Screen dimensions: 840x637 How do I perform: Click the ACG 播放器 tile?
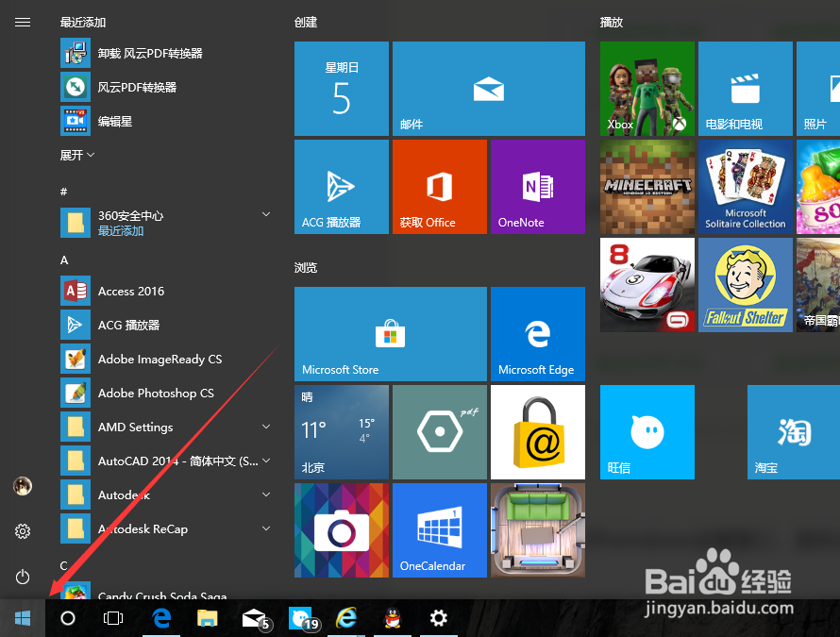[x=342, y=187]
